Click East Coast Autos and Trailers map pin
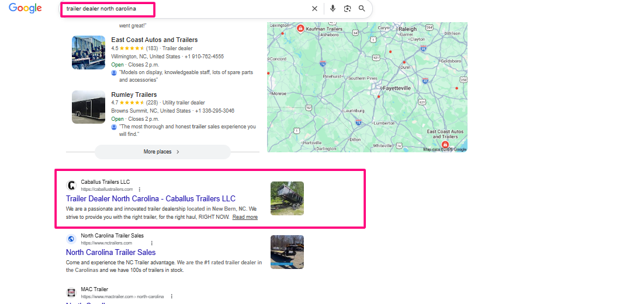The image size is (644, 304). (x=445, y=144)
